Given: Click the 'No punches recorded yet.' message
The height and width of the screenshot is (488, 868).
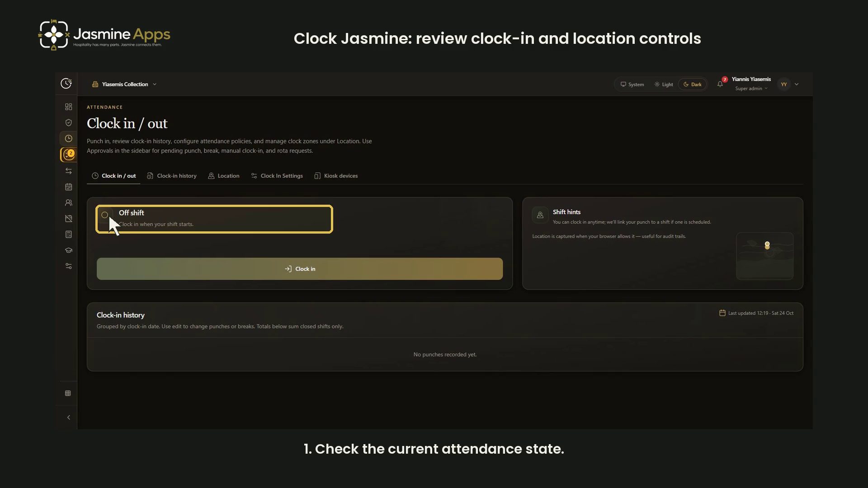Looking at the screenshot, I should pyautogui.click(x=445, y=355).
